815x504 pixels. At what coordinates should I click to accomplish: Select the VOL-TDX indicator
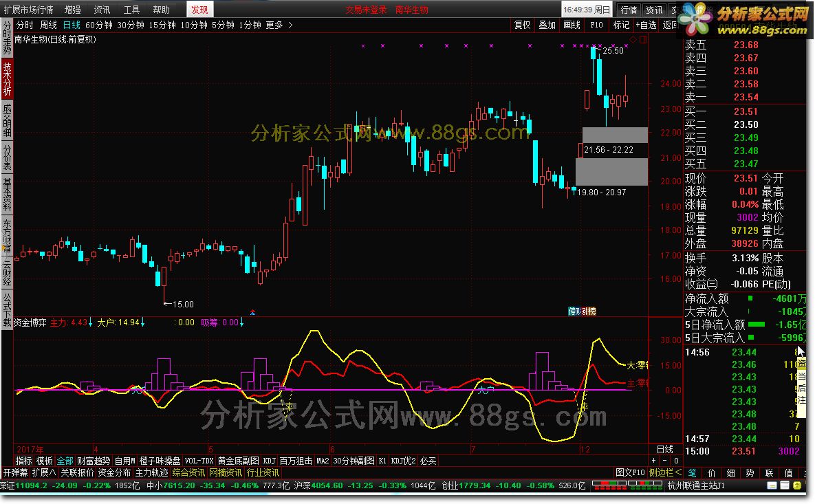199,461
